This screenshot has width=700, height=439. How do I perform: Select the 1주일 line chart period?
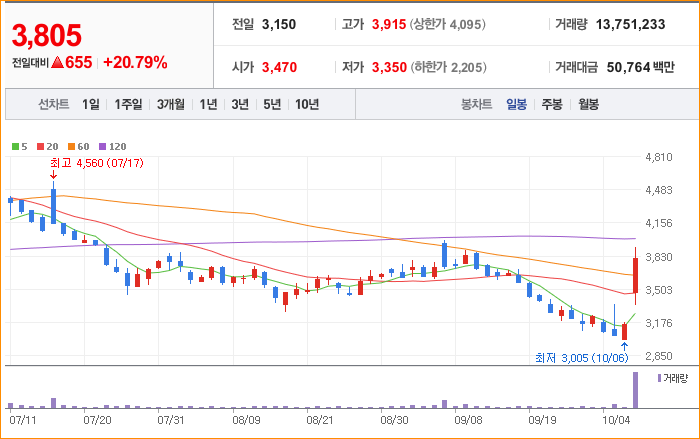(x=128, y=105)
